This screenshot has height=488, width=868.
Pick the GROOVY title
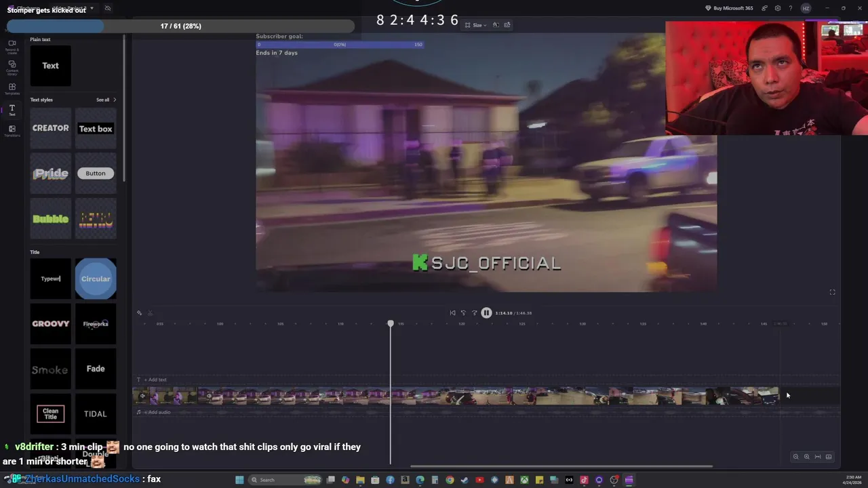click(x=50, y=324)
